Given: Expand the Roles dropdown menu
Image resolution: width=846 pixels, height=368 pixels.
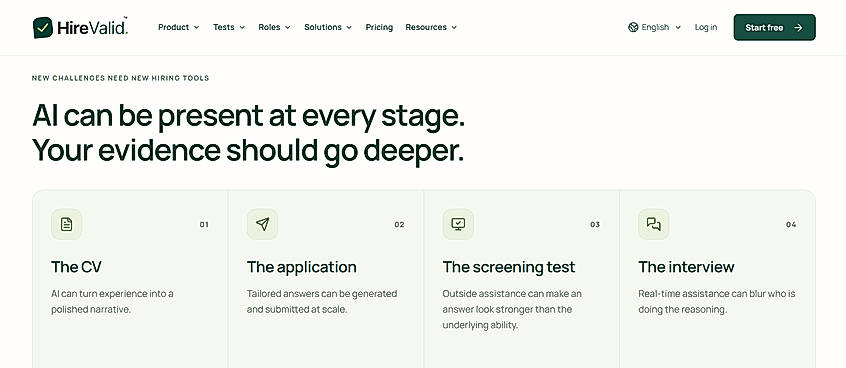Looking at the screenshot, I should (274, 27).
